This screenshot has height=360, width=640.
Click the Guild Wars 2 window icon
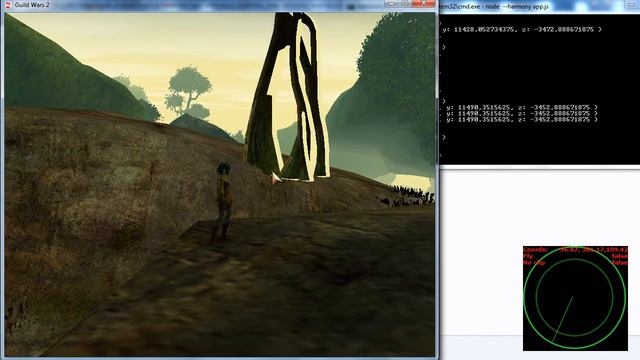pos(8,5)
